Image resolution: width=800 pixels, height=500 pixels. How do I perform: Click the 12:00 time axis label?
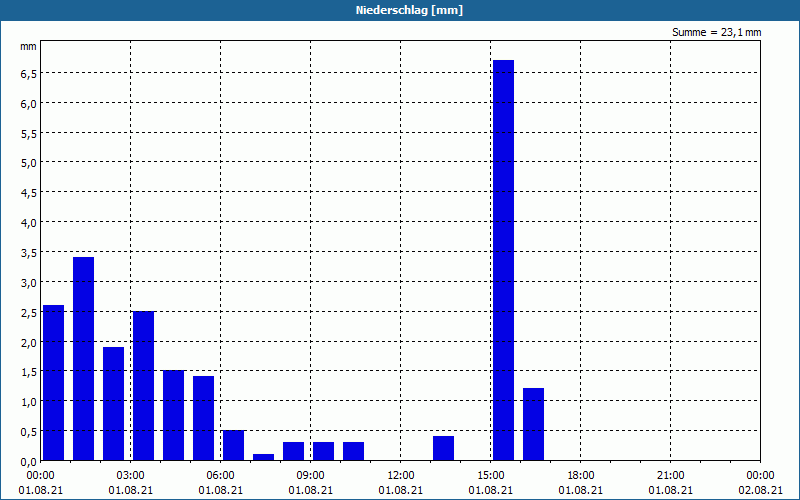point(401,476)
